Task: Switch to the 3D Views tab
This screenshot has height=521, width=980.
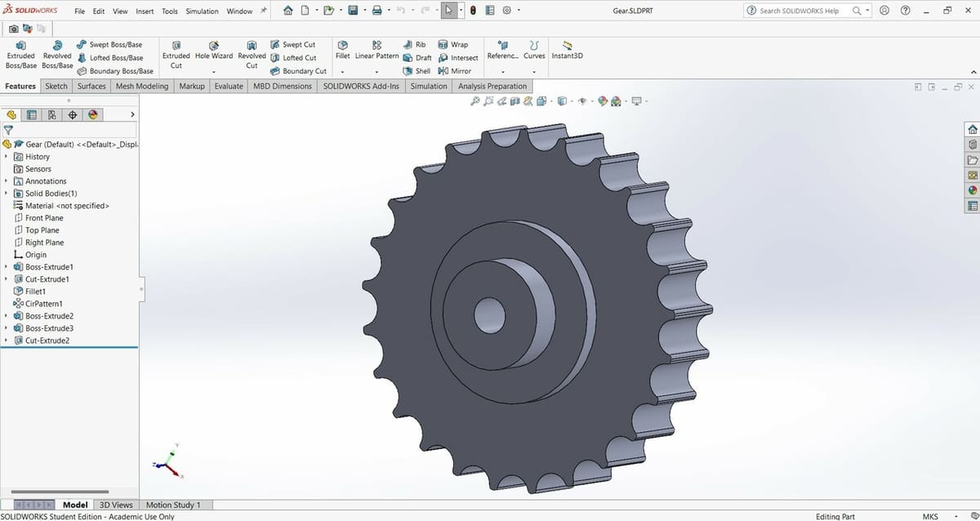Action: click(x=115, y=505)
